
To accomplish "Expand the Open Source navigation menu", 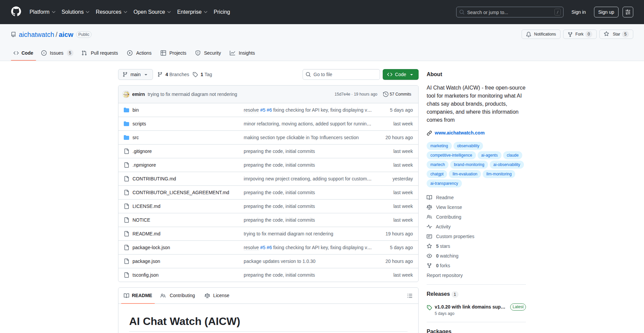I will 152,12.
